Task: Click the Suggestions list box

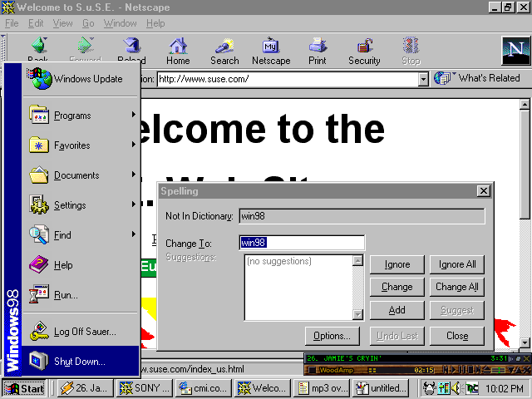Action: click(298, 288)
